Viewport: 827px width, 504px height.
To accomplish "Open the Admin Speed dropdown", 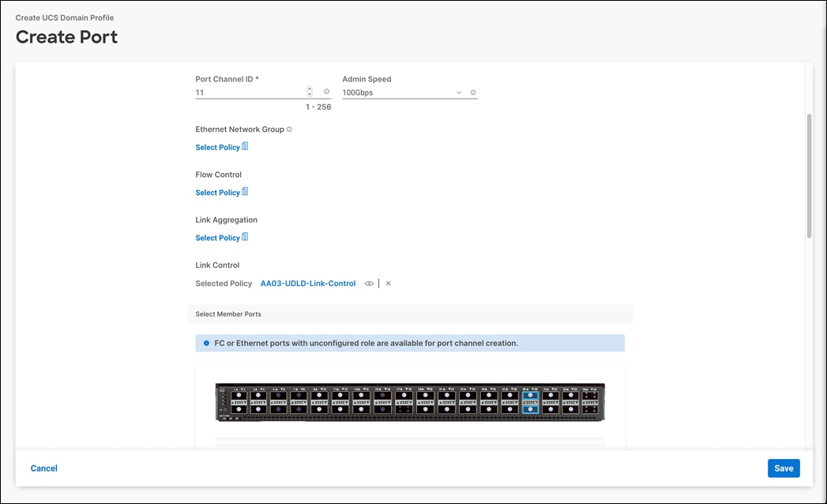I will [458, 92].
